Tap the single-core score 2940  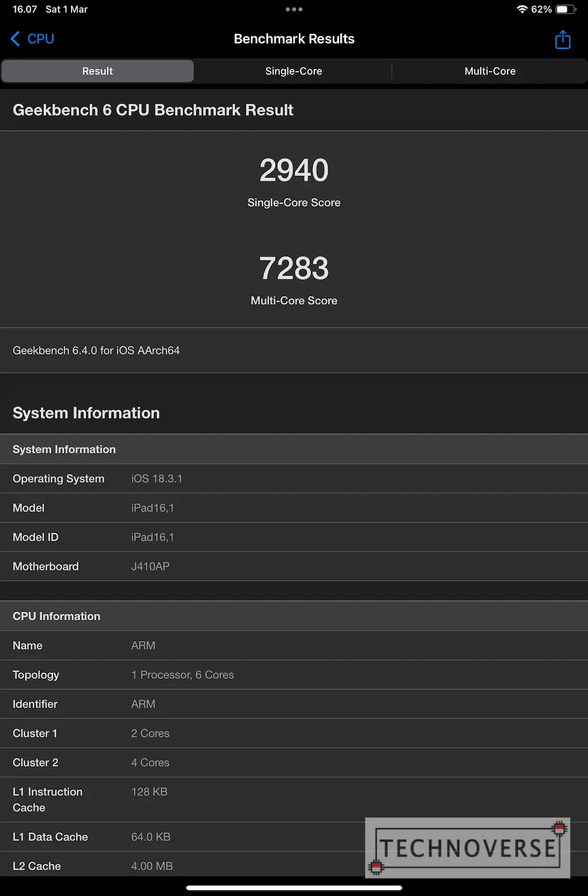pos(294,170)
